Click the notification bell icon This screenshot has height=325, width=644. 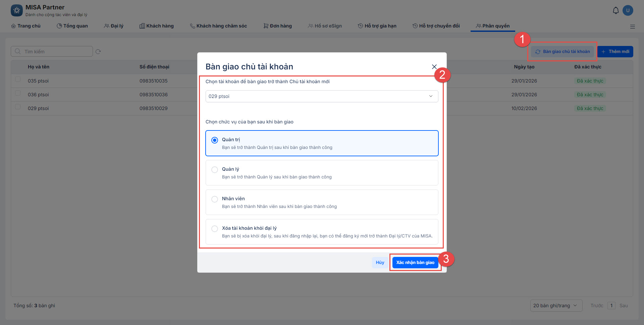[615, 11]
